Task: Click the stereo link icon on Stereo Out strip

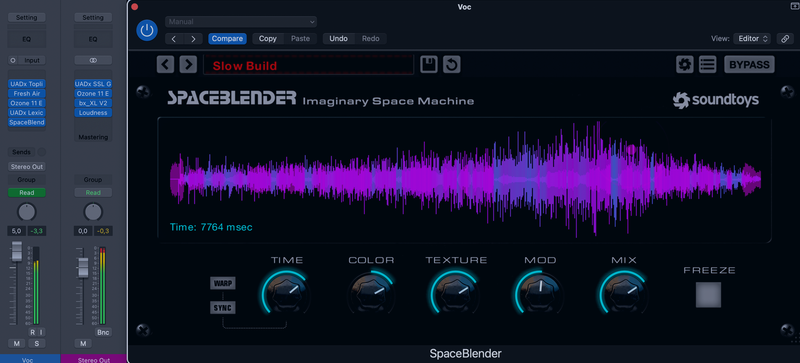Action: [x=93, y=60]
